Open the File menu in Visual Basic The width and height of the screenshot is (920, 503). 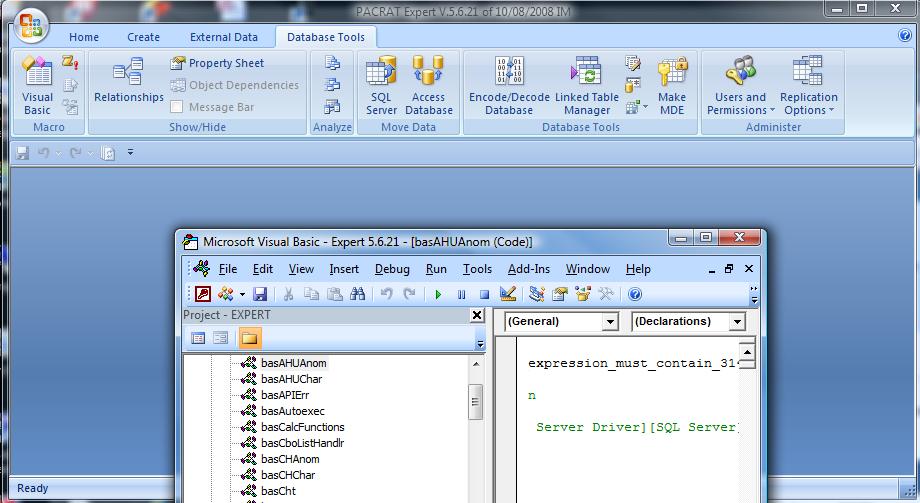[x=228, y=269]
